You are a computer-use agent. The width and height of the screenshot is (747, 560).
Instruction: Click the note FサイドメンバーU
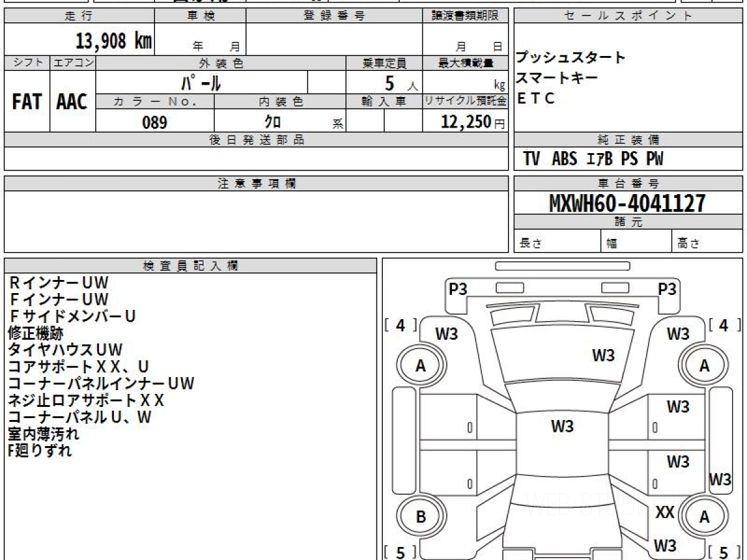[72, 317]
